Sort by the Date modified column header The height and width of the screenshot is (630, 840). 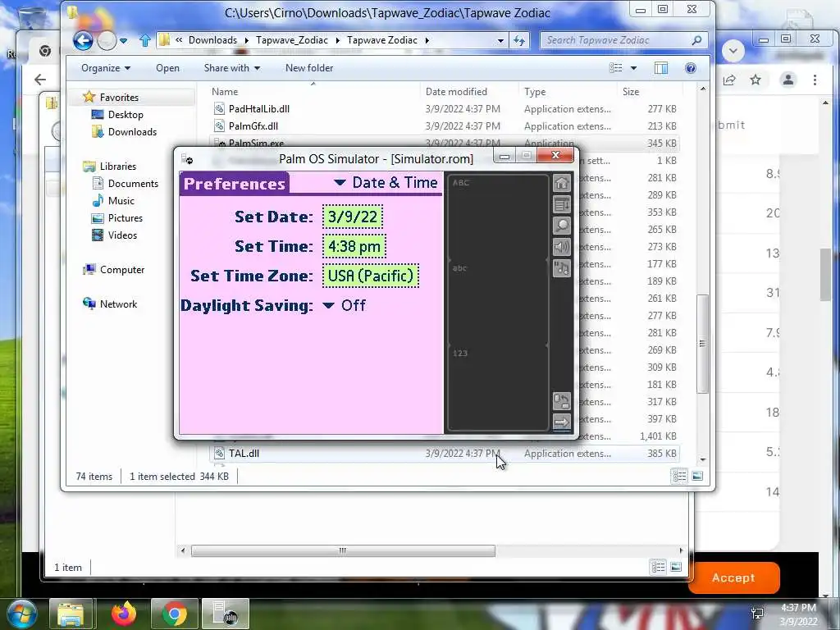tap(469, 92)
